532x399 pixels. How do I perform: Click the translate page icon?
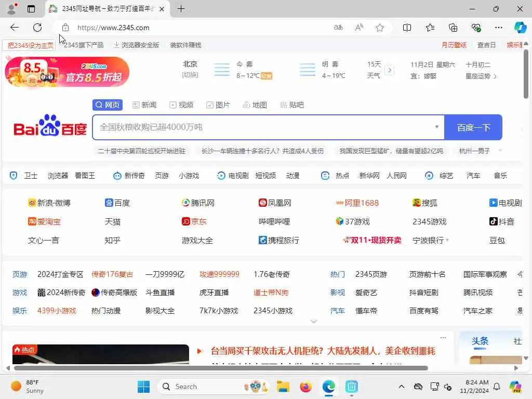click(338, 28)
